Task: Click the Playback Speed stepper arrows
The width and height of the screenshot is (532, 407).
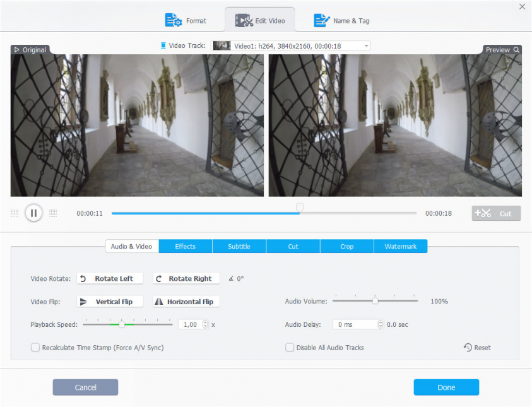Action: pyautogui.click(x=205, y=324)
